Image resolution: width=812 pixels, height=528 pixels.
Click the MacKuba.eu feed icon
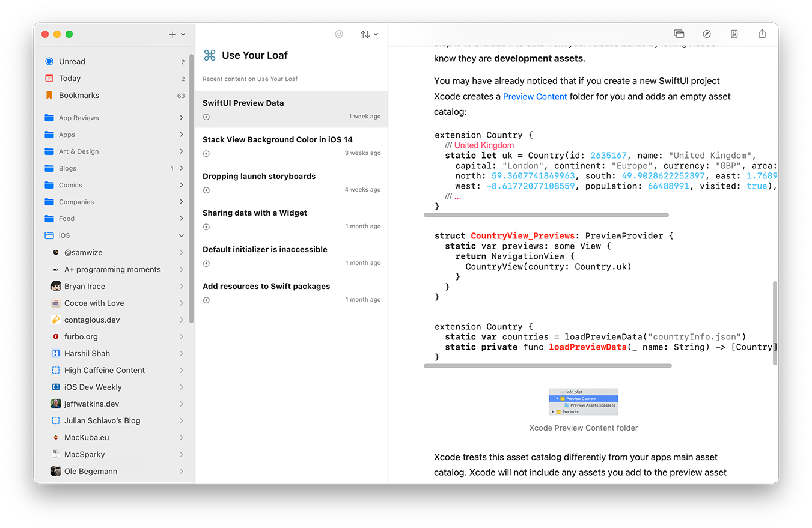pyautogui.click(x=56, y=437)
